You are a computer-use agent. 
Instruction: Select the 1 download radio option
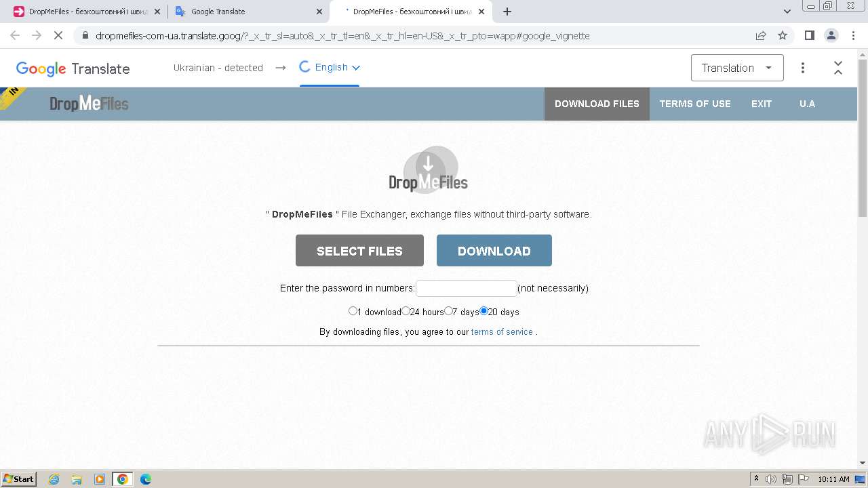point(353,311)
